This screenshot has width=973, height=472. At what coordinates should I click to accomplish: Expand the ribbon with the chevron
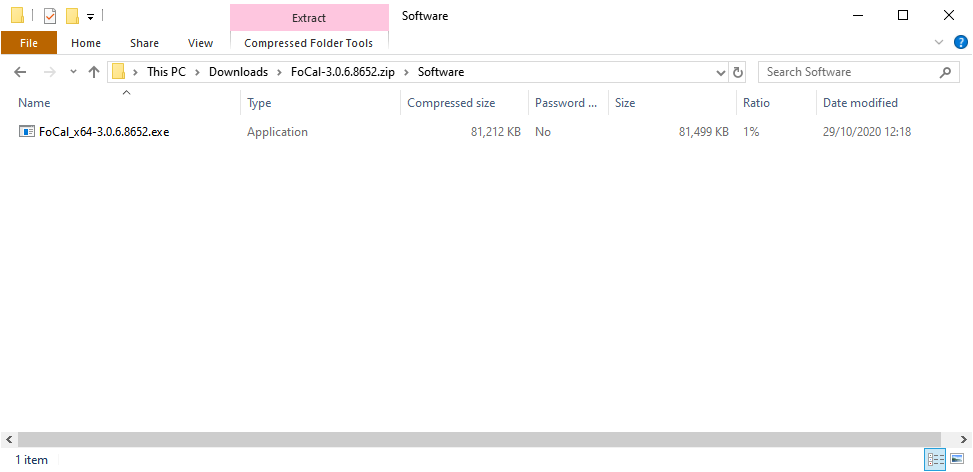point(938,42)
